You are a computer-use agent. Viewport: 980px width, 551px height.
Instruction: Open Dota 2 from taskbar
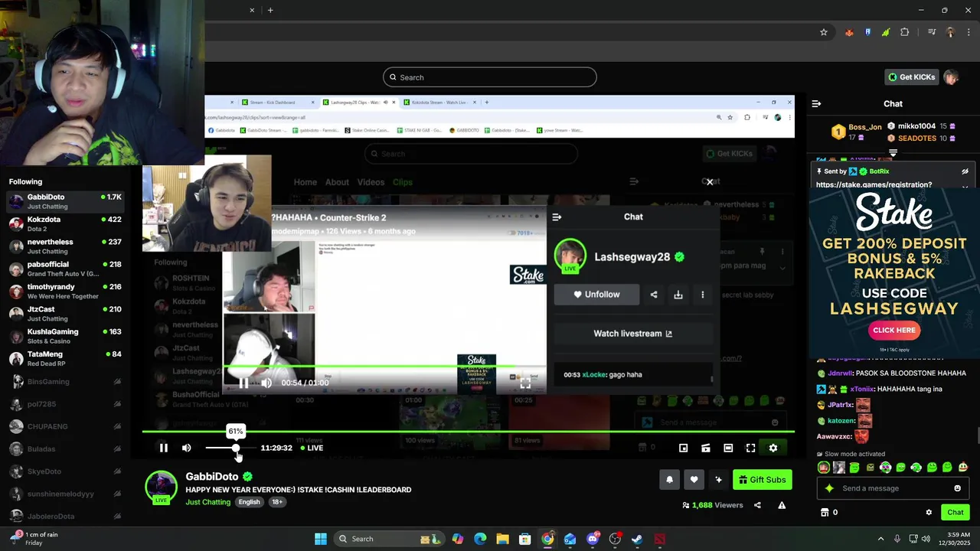pos(660,539)
